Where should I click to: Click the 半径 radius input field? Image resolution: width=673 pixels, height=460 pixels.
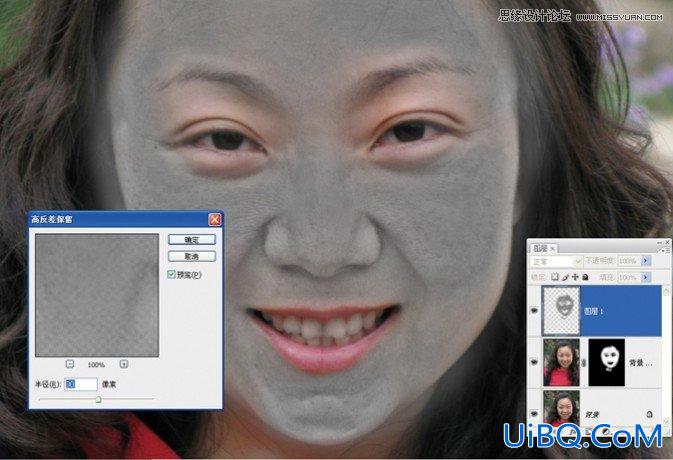tap(81, 384)
